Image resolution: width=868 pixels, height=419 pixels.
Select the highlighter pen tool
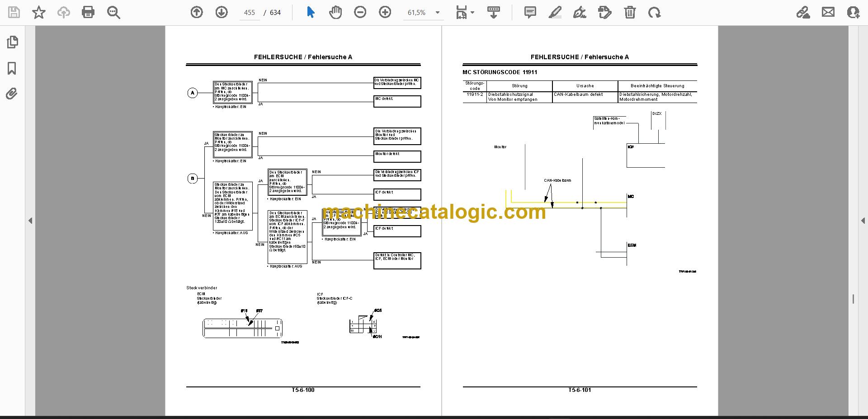(555, 12)
